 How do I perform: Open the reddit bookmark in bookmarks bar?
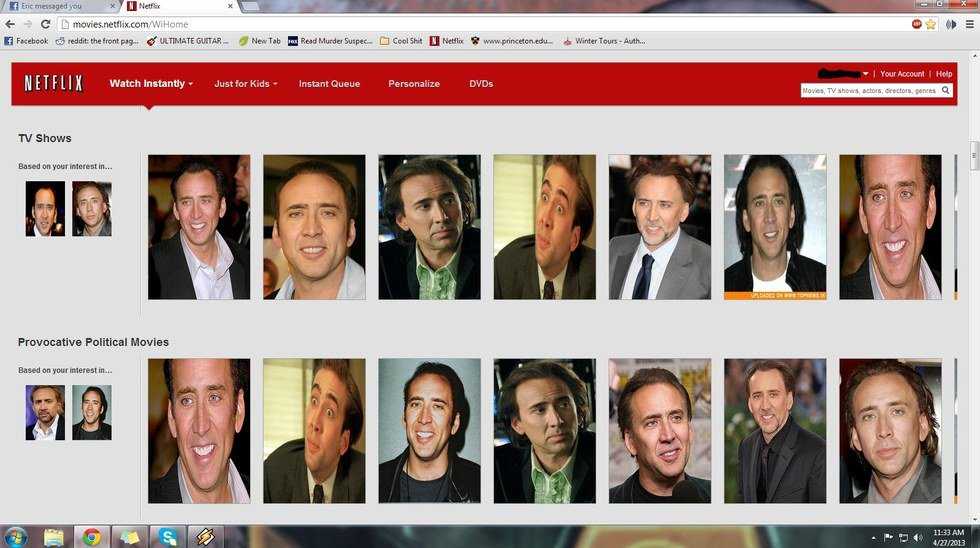[96, 41]
